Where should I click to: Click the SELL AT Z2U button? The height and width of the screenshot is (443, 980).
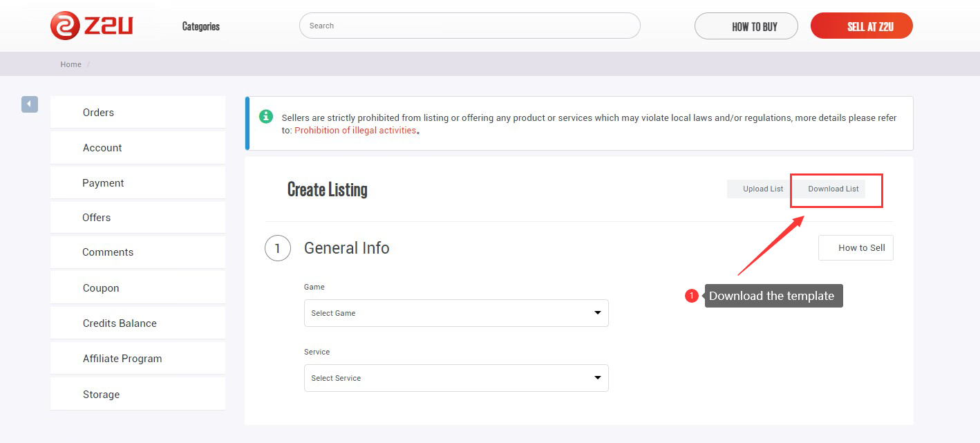(x=861, y=26)
